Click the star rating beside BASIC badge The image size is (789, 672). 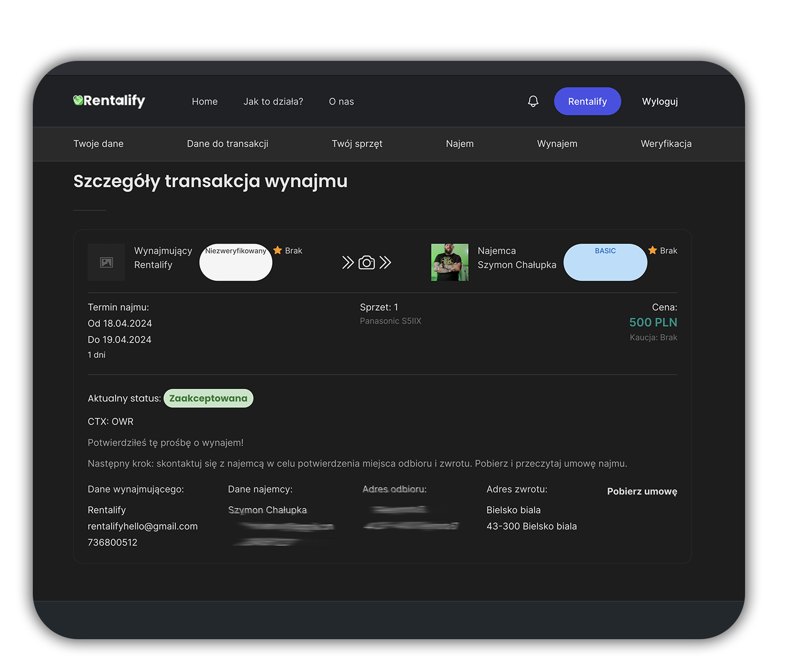pyautogui.click(x=653, y=250)
